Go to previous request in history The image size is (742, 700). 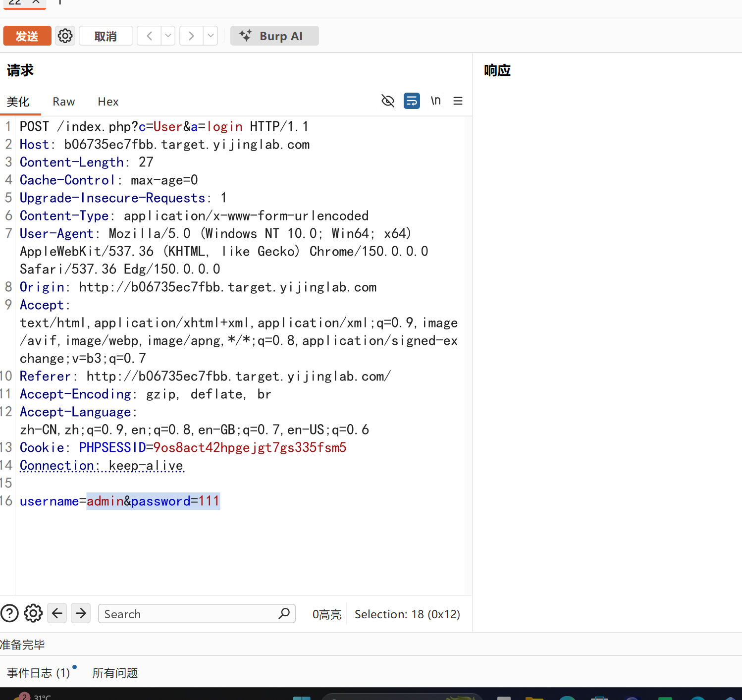pyautogui.click(x=149, y=36)
